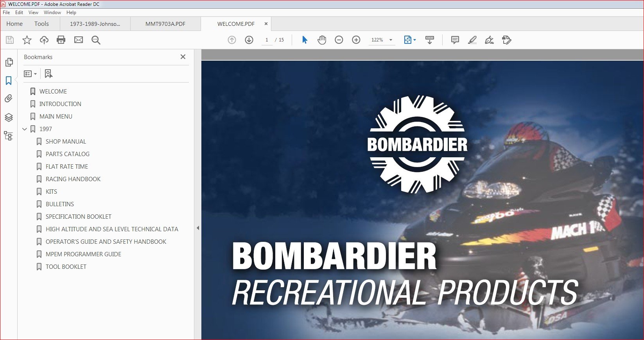Open the MAIN MENU bookmark
This screenshot has width=644, height=340.
click(x=56, y=117)
